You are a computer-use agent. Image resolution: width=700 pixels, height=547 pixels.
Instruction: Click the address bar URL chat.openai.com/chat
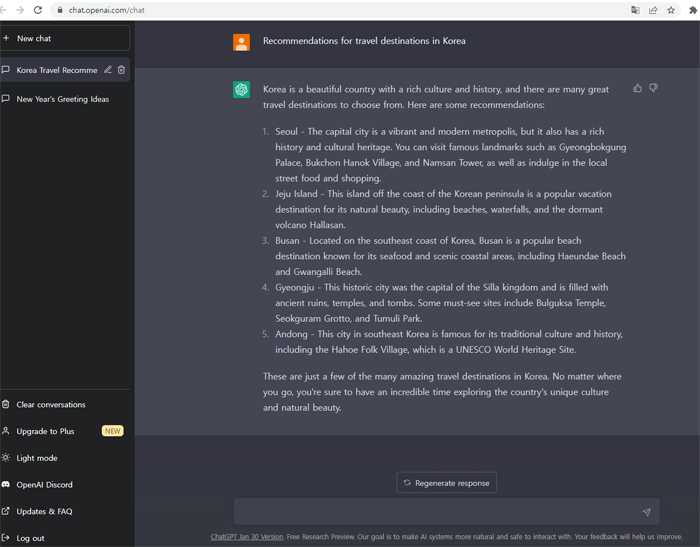pyautogui.click(x=107, y=10)
